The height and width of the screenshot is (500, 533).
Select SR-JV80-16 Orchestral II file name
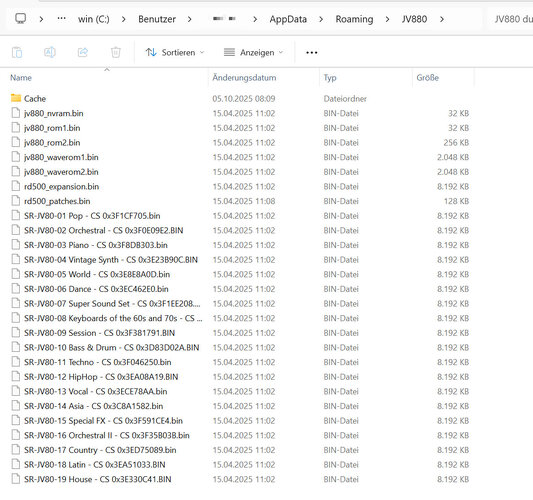pos(107,435)
